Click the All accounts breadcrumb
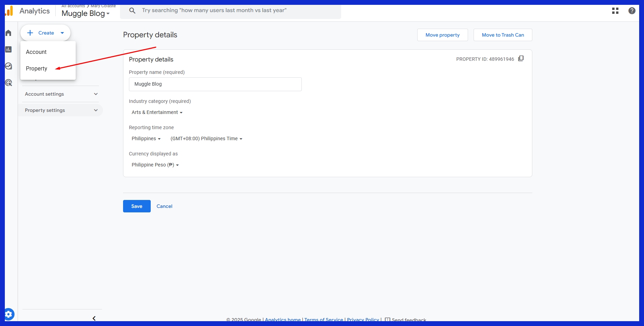Image resolution: width=644 pixels, height=326 pixels. [73, 6]
